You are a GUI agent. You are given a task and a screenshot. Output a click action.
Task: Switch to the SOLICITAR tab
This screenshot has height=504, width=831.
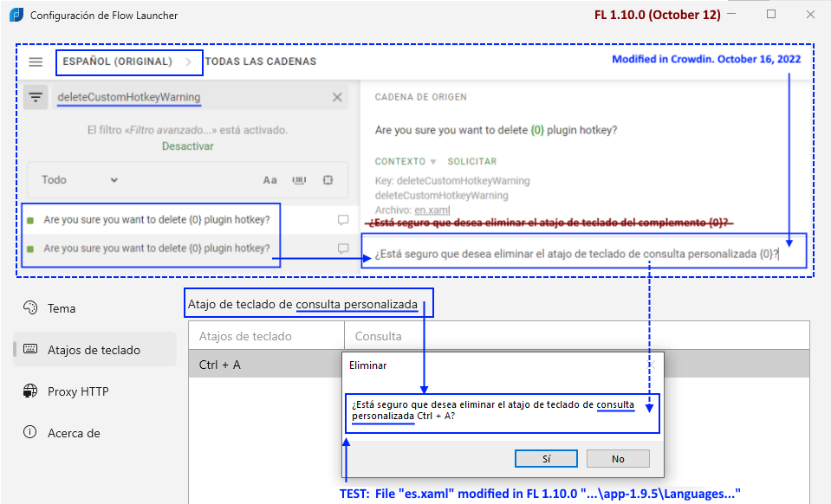coord(473,161)
